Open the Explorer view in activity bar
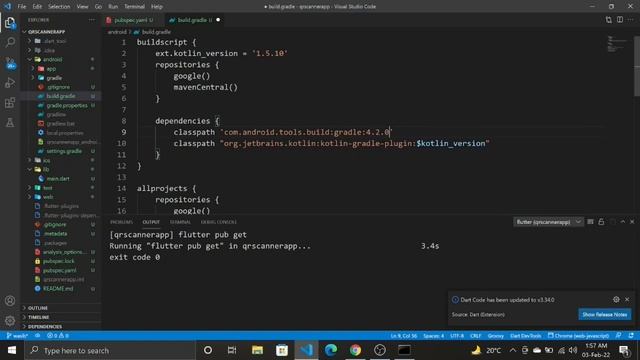 click(10, 23)
